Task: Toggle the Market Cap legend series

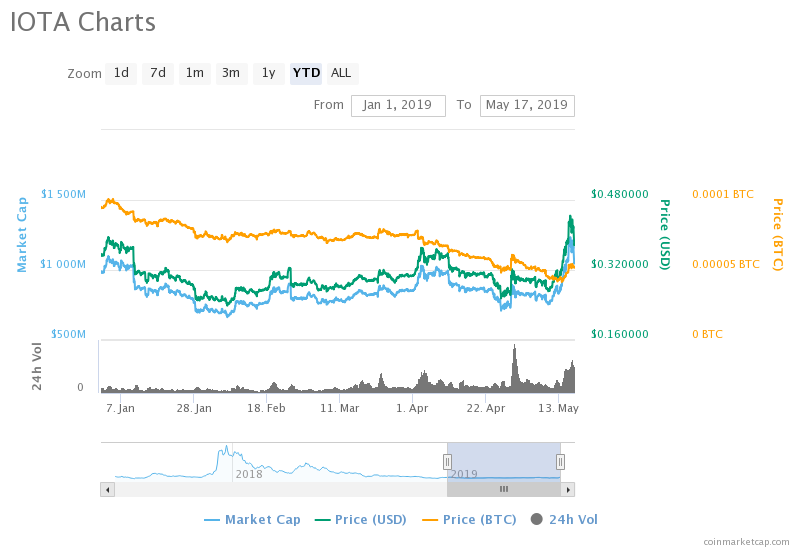Action: click(252, 519)
